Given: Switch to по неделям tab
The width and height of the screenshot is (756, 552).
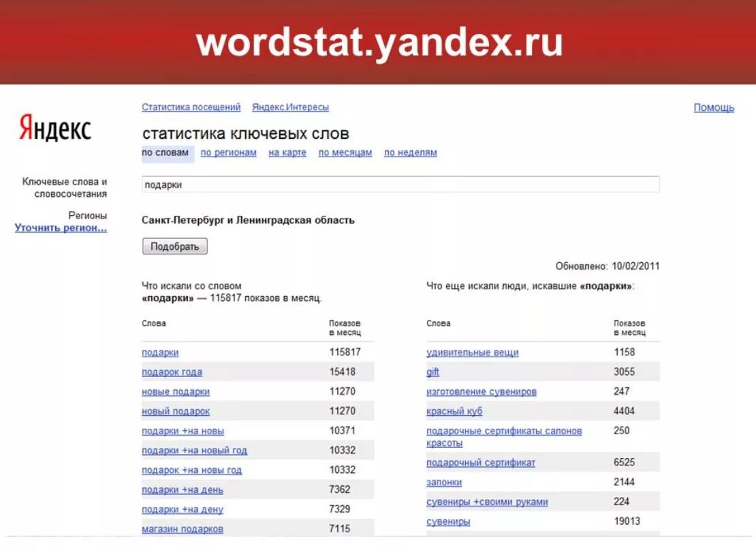Looking at the screenshot, I should pyautogui.click(x=410, y=152).
